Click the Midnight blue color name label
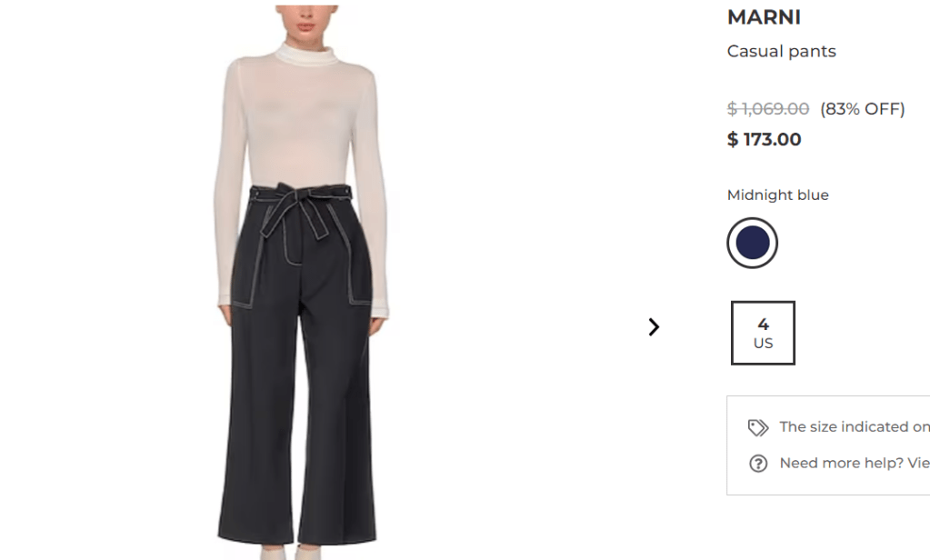 pyautogui.click(x=777, y=195)
